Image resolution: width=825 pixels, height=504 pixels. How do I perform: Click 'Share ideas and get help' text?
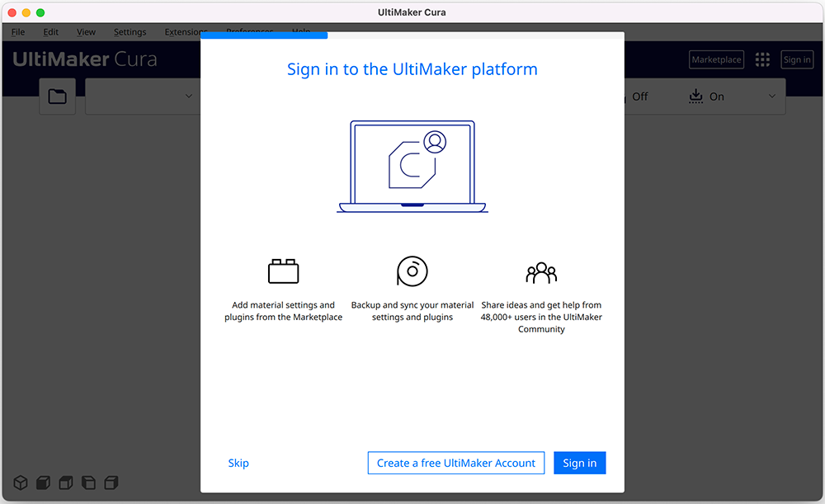pyautogui.click(x=541, y=317)
